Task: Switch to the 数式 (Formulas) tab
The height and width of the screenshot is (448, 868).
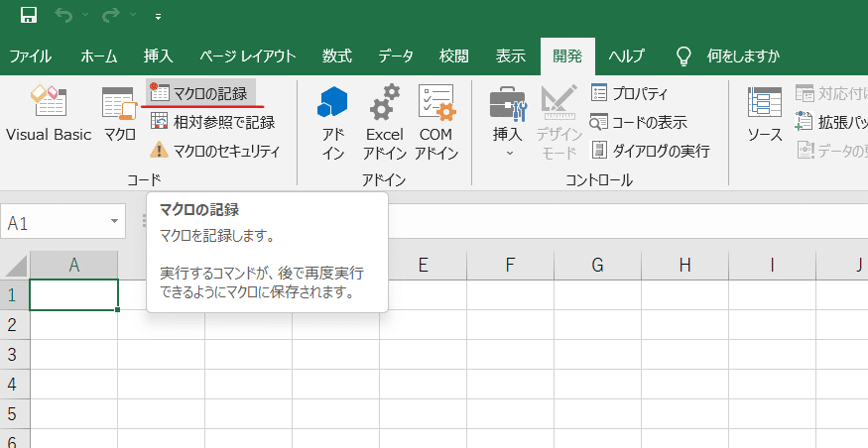Action: point(336,56)
